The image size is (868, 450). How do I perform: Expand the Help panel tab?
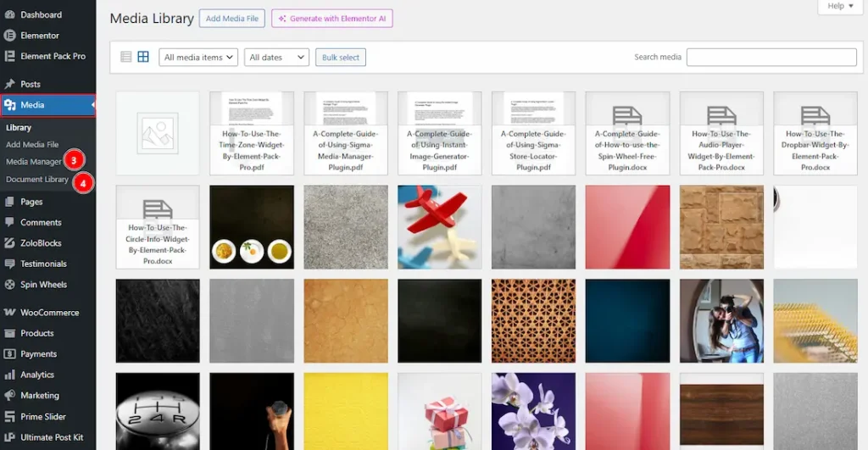tap(841, 7)
